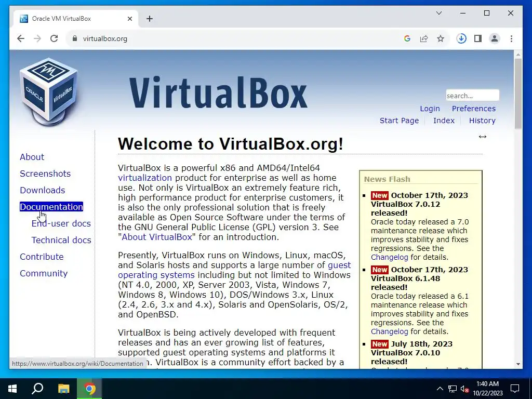Go to the Downloads sidebar link
The image size is (532, 399).
(43, 190)
